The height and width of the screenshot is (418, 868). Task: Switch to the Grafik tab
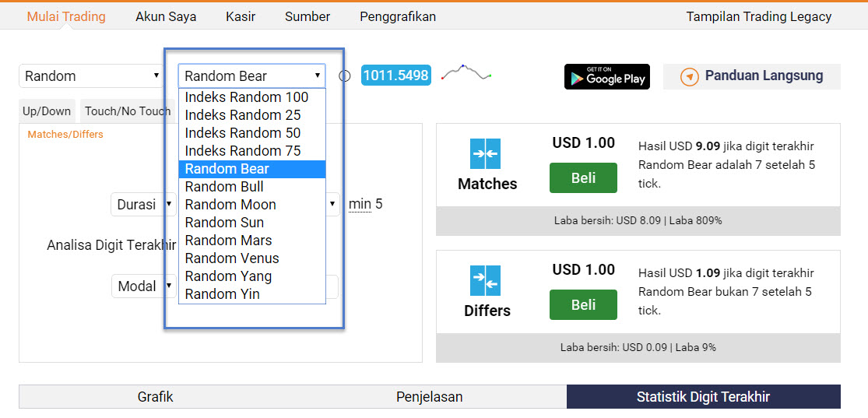155,397
